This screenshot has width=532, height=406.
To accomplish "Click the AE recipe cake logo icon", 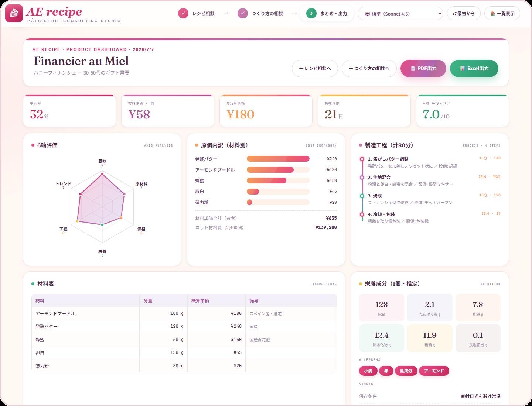I will [x=14, y=13].
